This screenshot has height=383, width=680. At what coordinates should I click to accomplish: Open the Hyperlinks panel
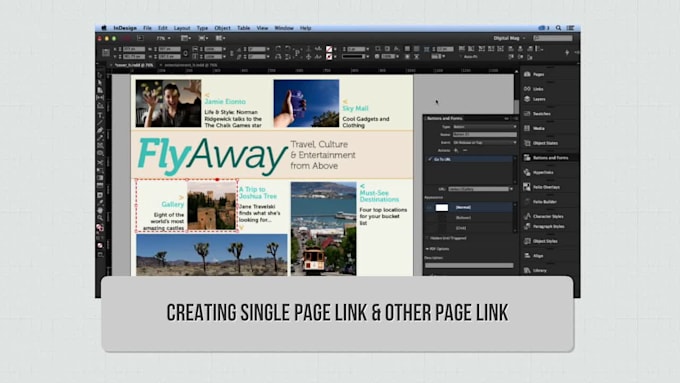tap(539, 173)
